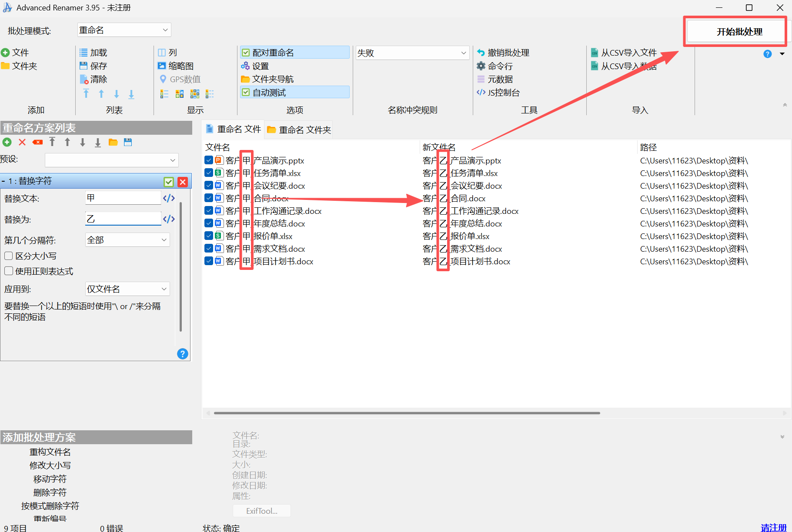Close the 替换字符 method with red X
This screenshot has height=532, width=792.
[183, 182]
